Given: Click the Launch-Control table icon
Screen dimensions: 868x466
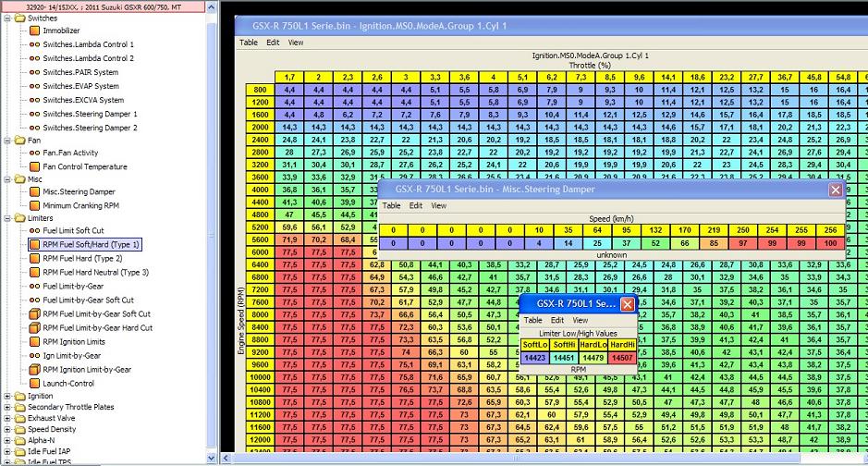Looking at the screenshot, I should (x=35, y=384).
